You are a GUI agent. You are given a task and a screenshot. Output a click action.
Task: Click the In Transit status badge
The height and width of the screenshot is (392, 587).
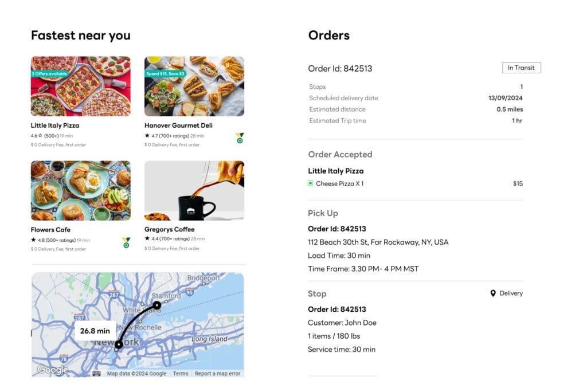pyautogui.click(x=521, y=68)
